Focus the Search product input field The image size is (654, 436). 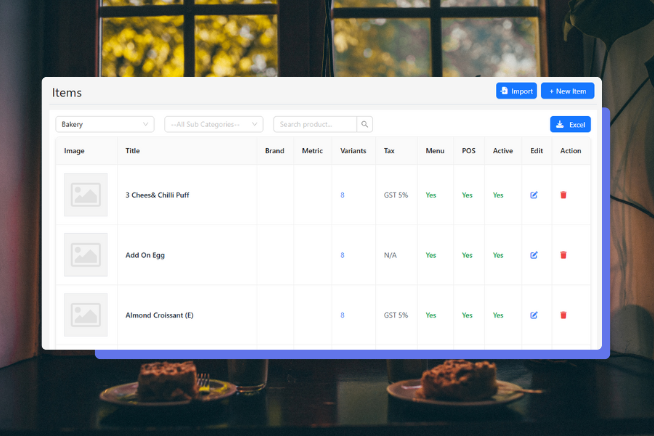(x=315, y=124)
